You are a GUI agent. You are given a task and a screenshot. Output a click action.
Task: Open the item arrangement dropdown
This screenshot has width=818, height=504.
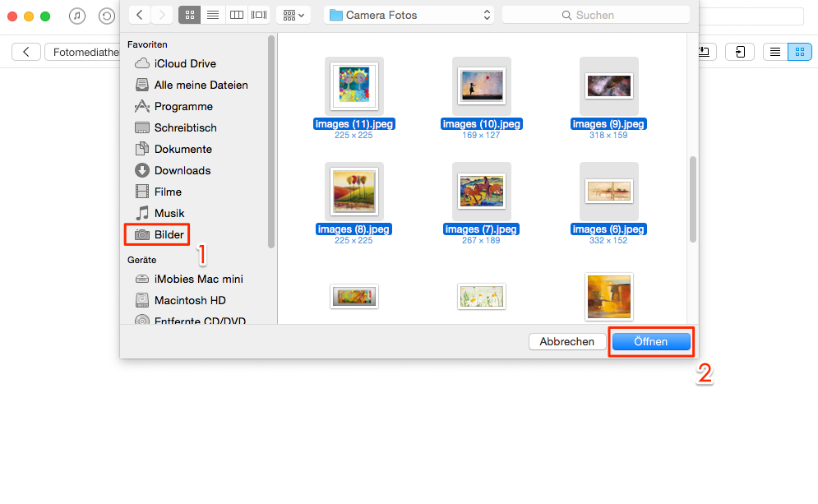click(x=293, y=15)
